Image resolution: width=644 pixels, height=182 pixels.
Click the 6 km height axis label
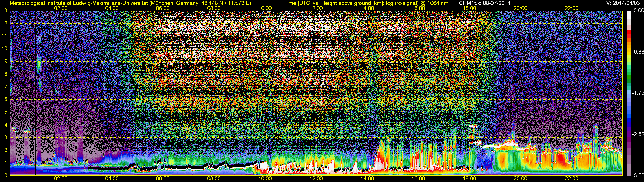(x=6, y=100)
